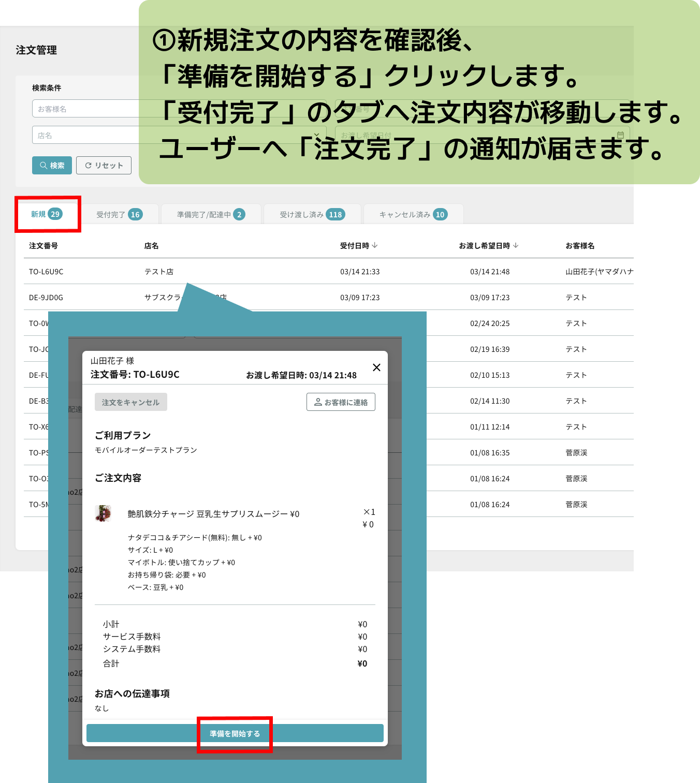Sort by 受付日時 column arrow
This screenshot has width=700, height=783.
point(375,245)
